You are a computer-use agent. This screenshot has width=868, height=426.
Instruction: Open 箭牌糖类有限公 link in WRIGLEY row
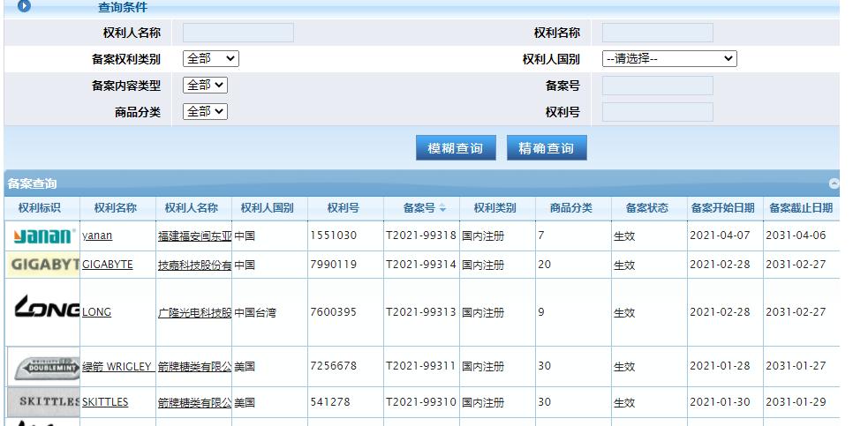pyautogui.click(x=195, y=366)
